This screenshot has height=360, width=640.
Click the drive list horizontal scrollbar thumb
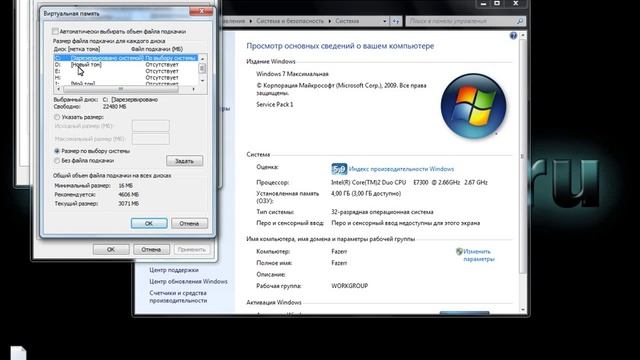(x=121, y=89)
